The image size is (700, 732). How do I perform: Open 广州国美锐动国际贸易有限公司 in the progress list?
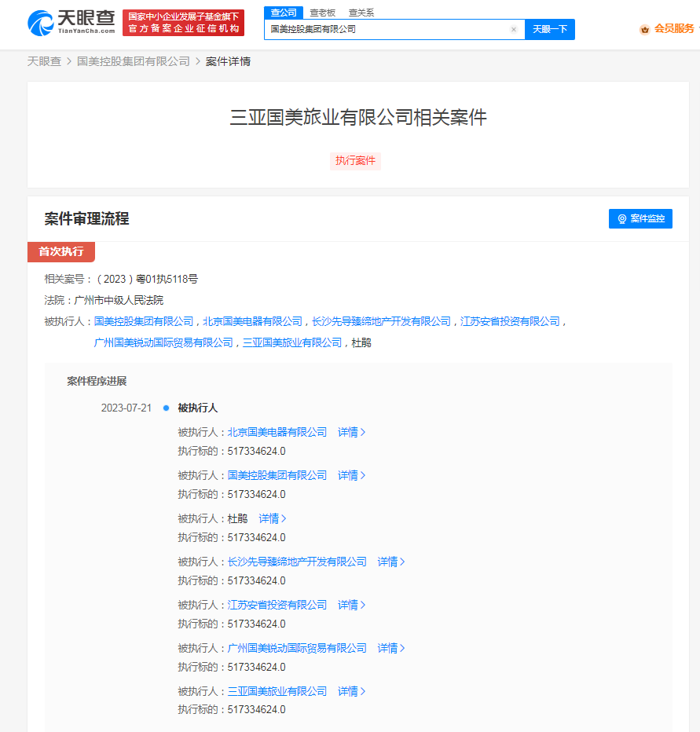point(297,648)
